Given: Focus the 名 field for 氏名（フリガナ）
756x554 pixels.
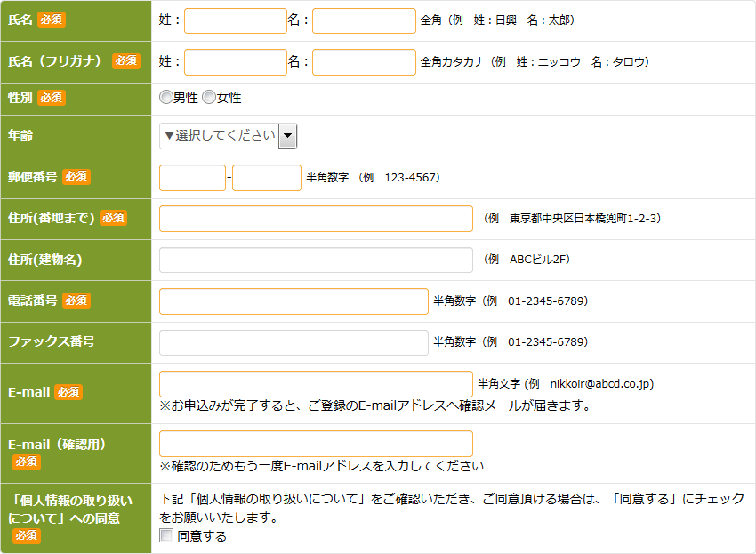Looking at the screenshot, I should 364,62.
